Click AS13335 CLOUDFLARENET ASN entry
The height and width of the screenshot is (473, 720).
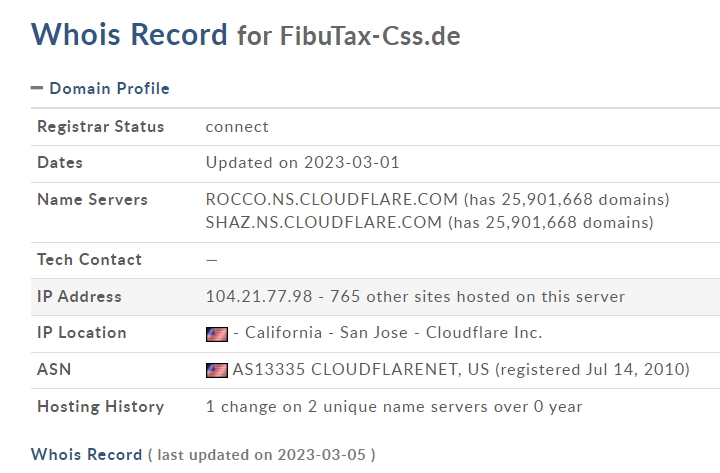tap(361, 370)
